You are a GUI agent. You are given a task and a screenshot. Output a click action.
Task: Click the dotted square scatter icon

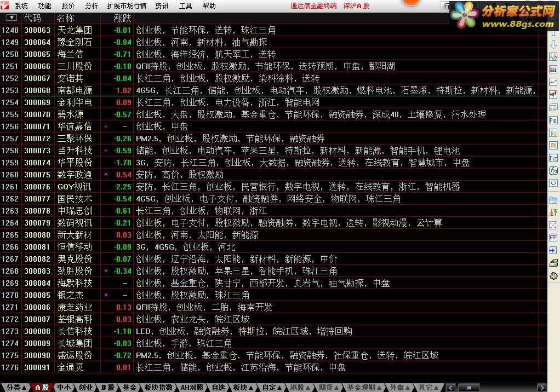tap(553, 225)
